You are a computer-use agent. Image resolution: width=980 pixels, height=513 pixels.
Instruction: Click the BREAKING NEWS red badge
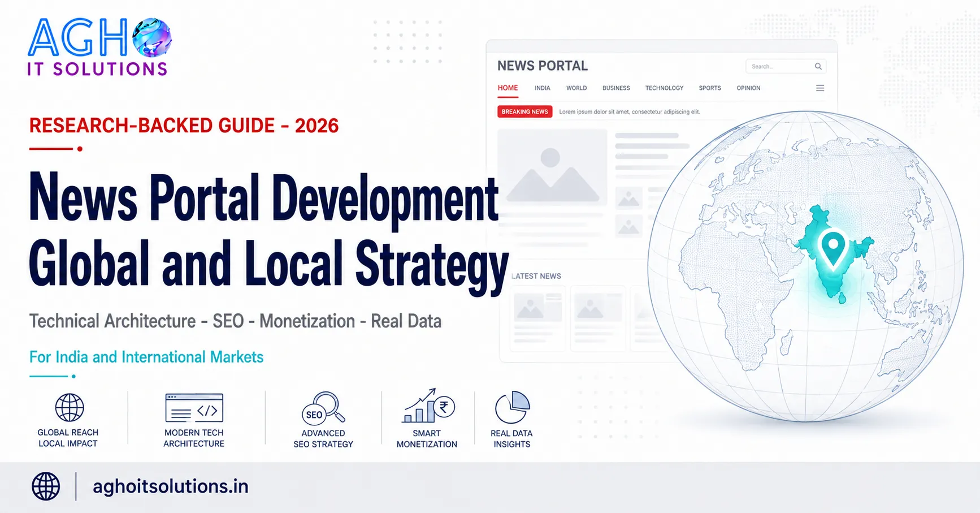coord(524,111)
